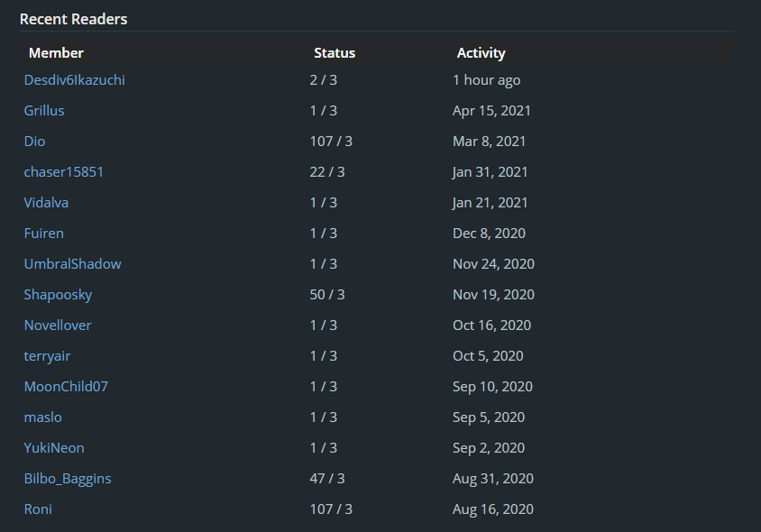Image resolution: width=761 pixels, height=532 pixels.
Task: Open terryair's member profile
Action: 47,356
